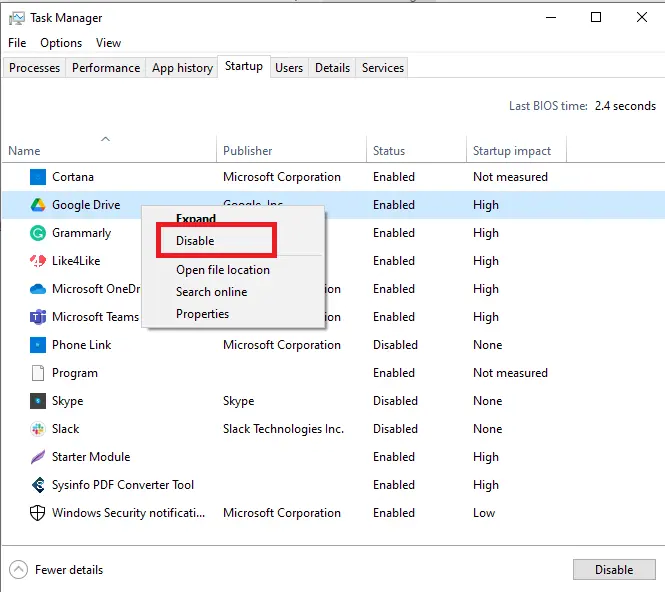Choose Search online in context menu
665x592 pixels.
tap(212, 292)
